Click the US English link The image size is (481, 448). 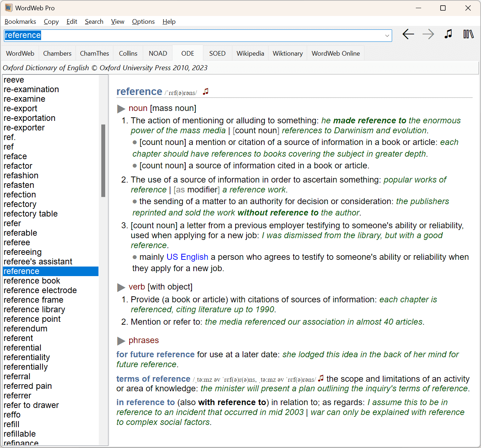[x=187, y=257]
